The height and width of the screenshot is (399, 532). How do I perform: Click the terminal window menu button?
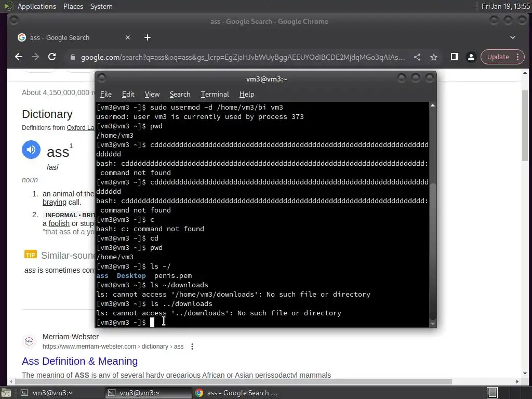click(x=102, y=79)
